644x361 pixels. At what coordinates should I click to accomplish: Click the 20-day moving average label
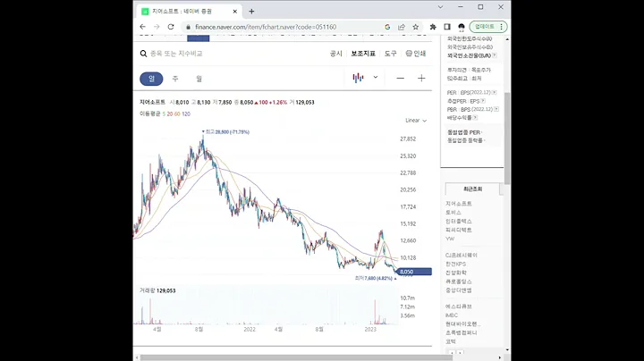170,114
